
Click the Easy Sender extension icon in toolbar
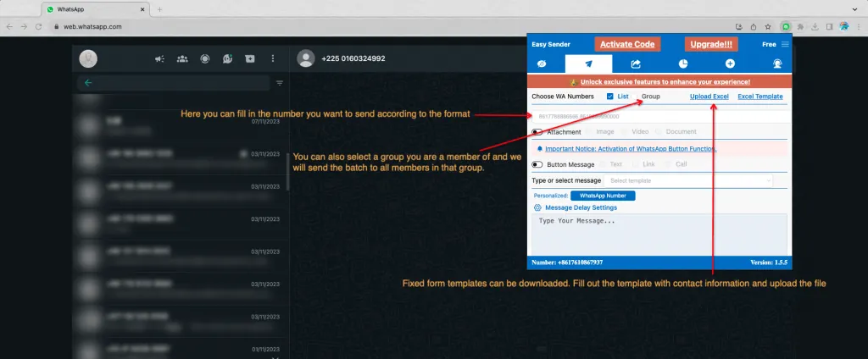(x=786, y=26)
